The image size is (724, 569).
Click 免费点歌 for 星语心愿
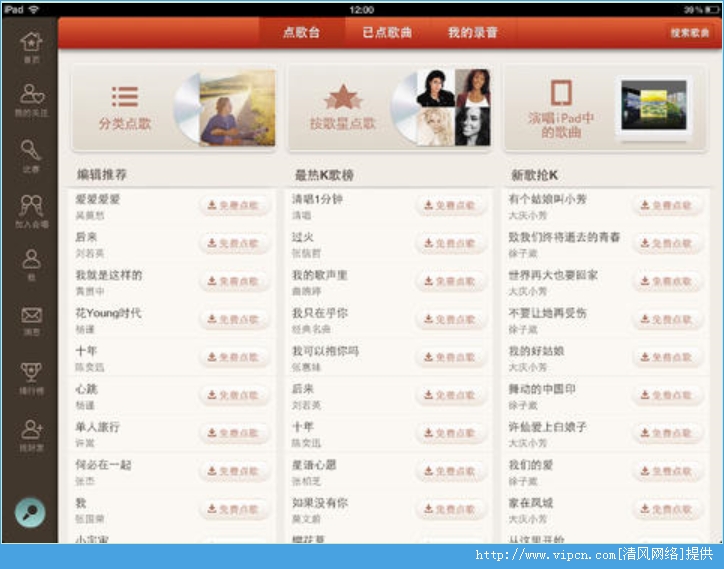tap(451, 471)
